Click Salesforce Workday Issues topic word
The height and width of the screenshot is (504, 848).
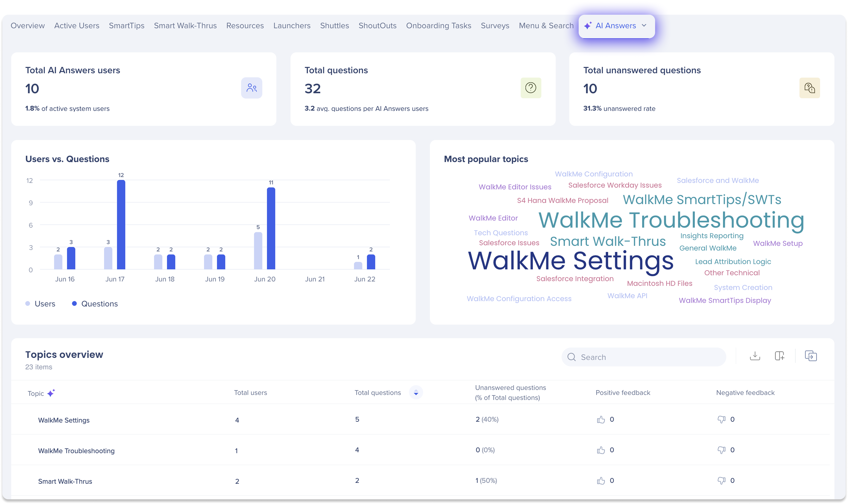point(615,185)
